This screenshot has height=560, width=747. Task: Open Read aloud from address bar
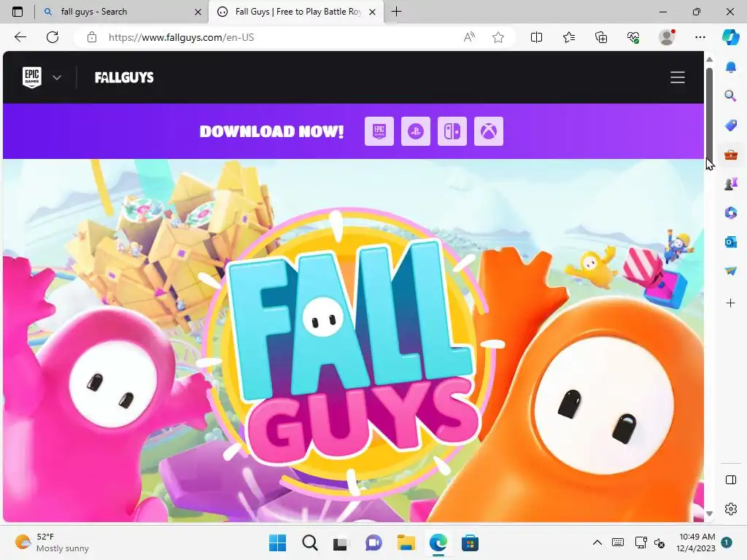tap(469, 37)
